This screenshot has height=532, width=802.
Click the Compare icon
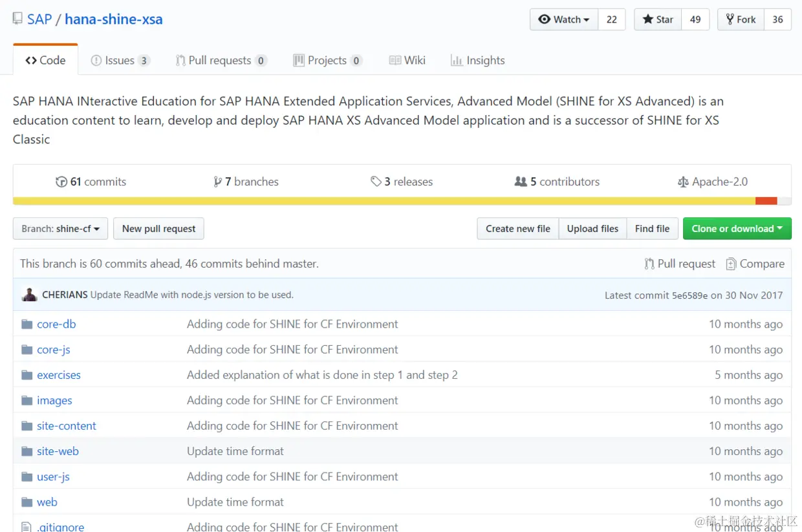point(731,264)
